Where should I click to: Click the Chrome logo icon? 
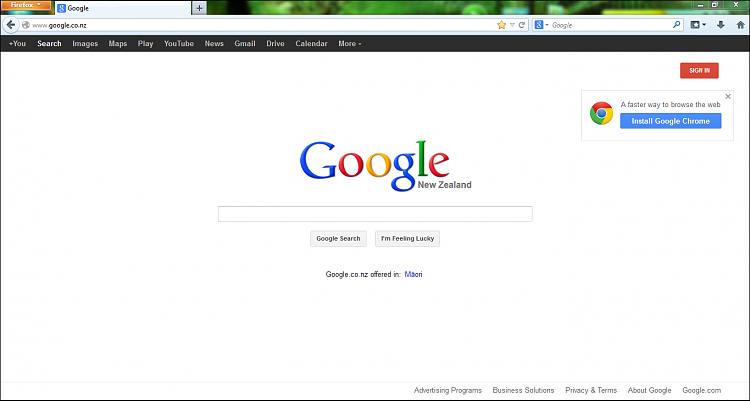click(x=601, y=113)
